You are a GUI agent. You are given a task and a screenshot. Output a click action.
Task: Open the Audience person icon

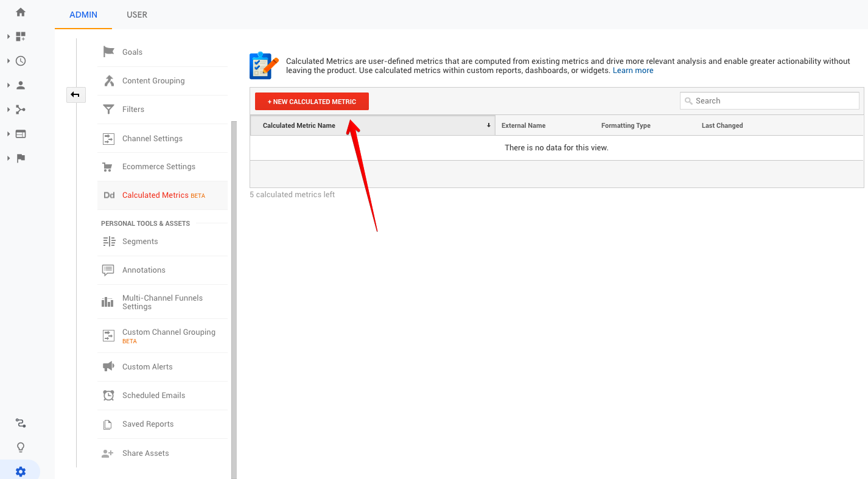21,85
